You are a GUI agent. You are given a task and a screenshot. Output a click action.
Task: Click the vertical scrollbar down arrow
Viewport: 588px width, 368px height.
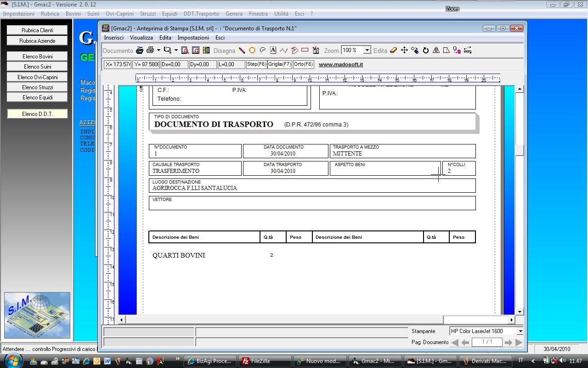pyautogui.click(x=520, y=312)
